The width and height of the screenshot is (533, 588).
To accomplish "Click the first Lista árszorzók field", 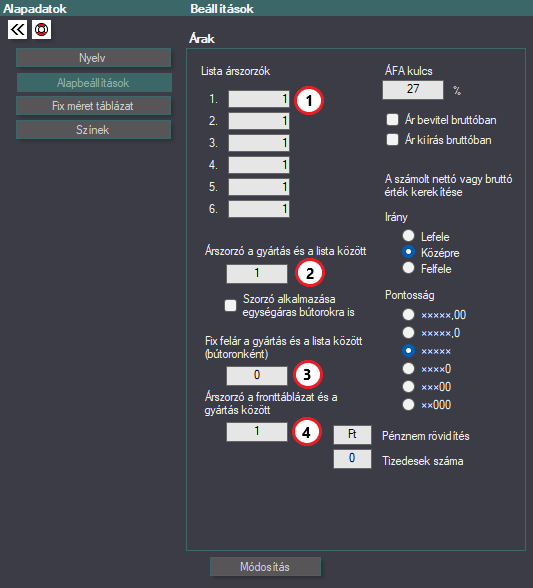I will 259,99.
